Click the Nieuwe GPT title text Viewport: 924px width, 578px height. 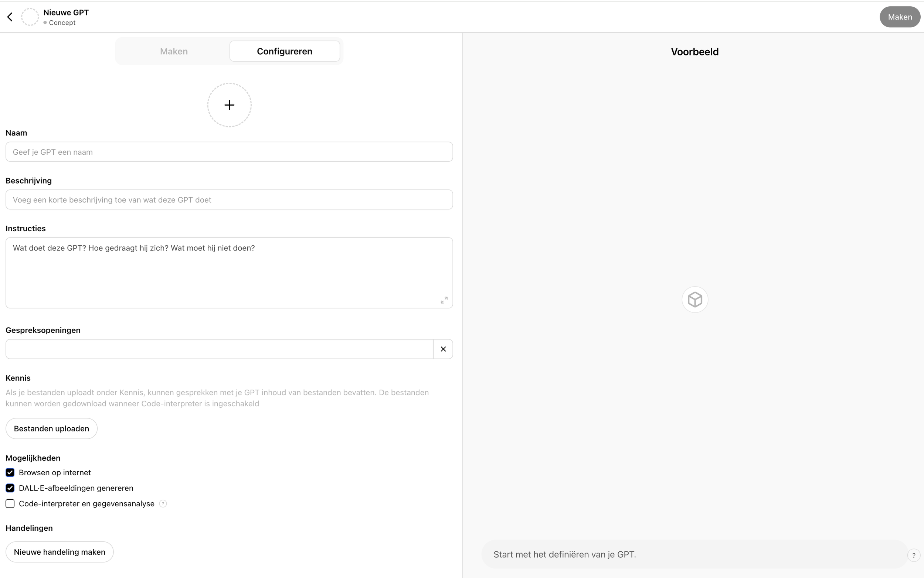pos(66,12)
